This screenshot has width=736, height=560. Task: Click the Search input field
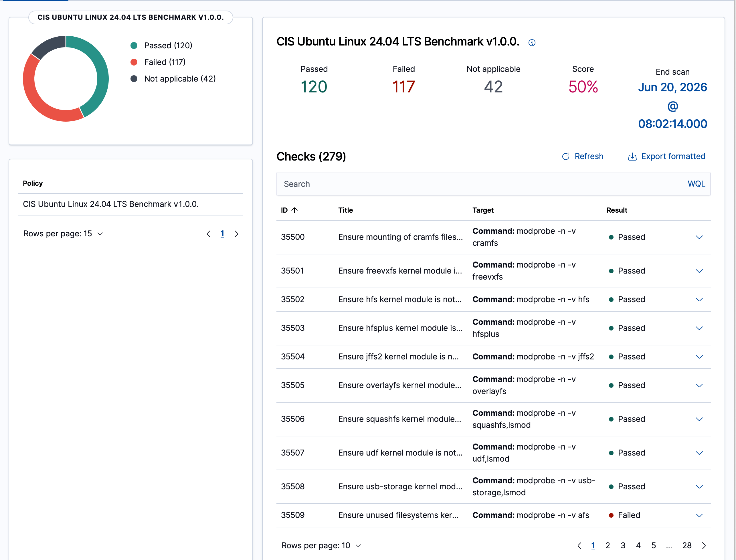480,184
